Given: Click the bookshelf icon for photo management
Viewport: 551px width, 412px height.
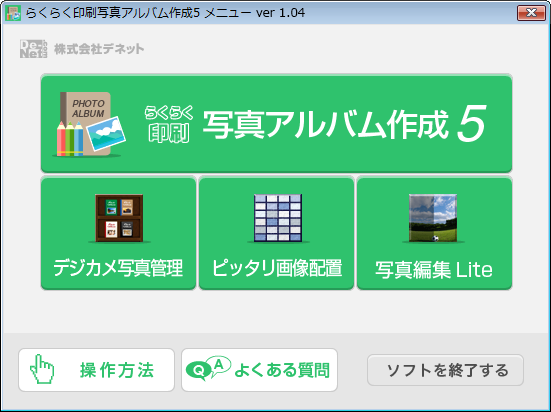Looking at the screenshot, I should (x=119, y=218).
